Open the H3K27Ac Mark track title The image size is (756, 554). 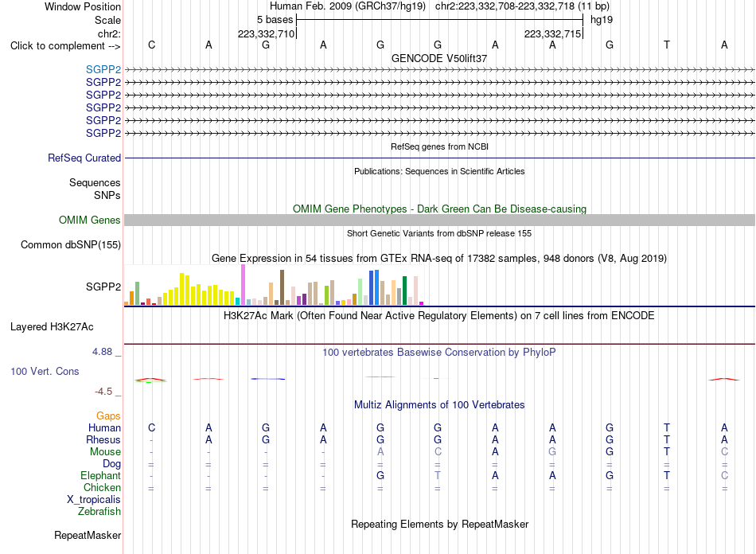click(439, 316)
